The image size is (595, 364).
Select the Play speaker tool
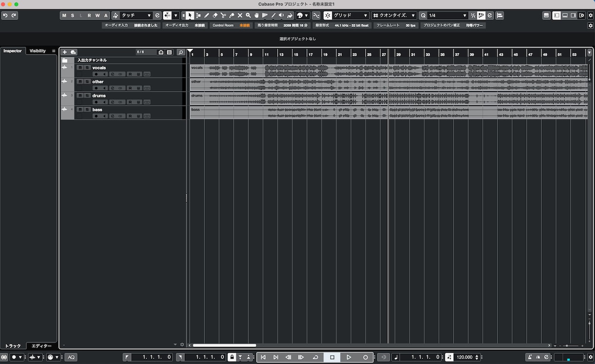(281, 16)
